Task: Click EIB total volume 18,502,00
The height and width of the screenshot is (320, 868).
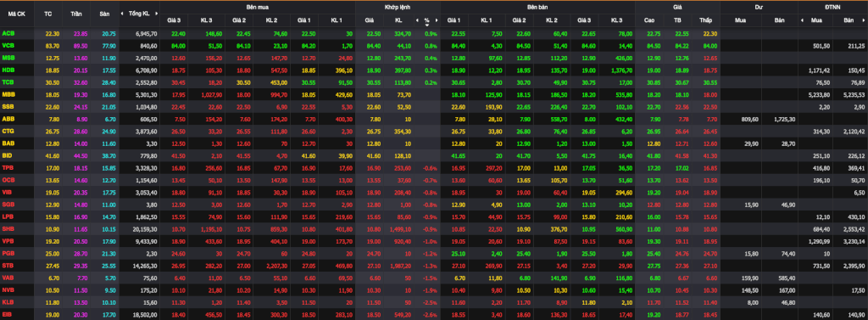Action: 146,314
